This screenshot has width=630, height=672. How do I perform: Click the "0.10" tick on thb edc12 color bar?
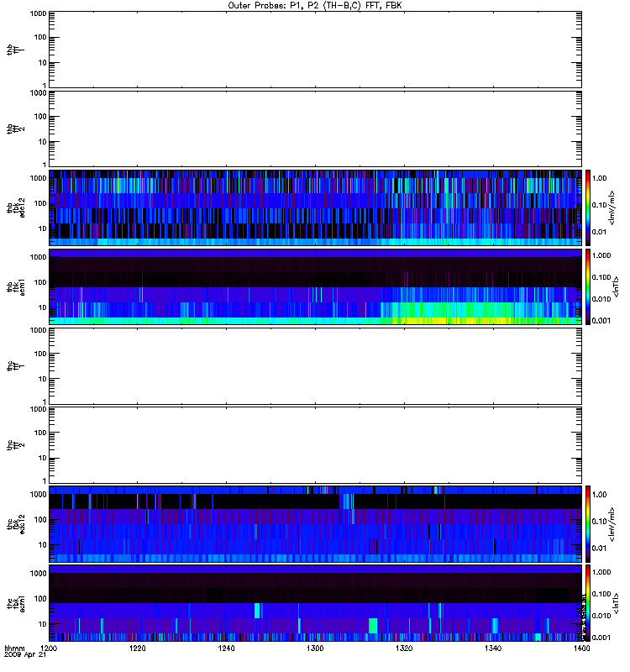[x=600, y=205]
